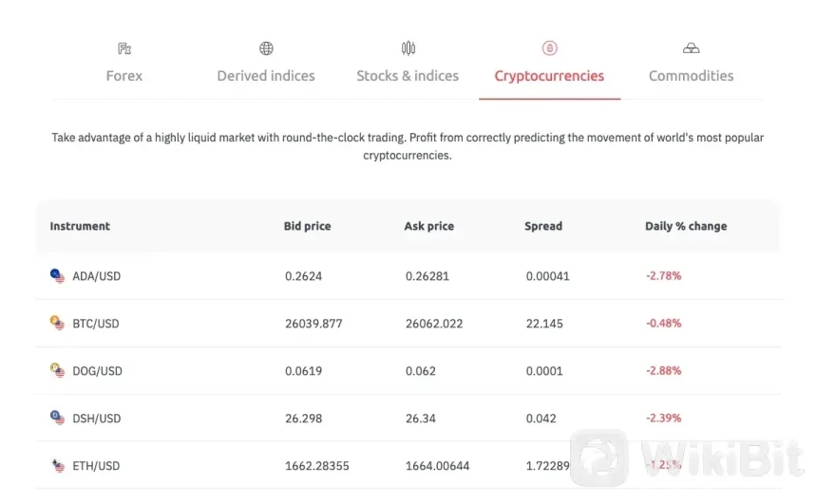
Task: Click the Stocks & indices candlestick icon
Action: tap(408, 48)
